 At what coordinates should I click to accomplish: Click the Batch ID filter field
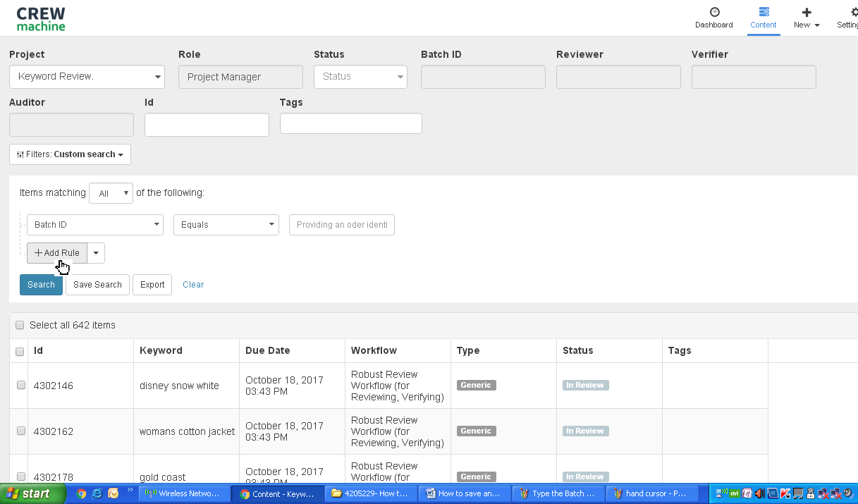click(483, 77)
